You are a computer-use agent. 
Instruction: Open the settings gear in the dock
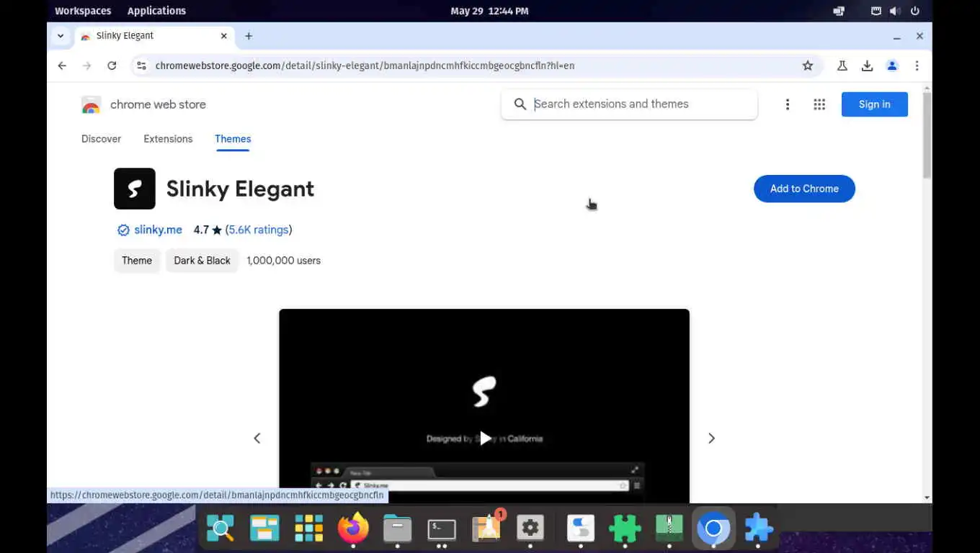pyautogui.click(x=530, y=529)
